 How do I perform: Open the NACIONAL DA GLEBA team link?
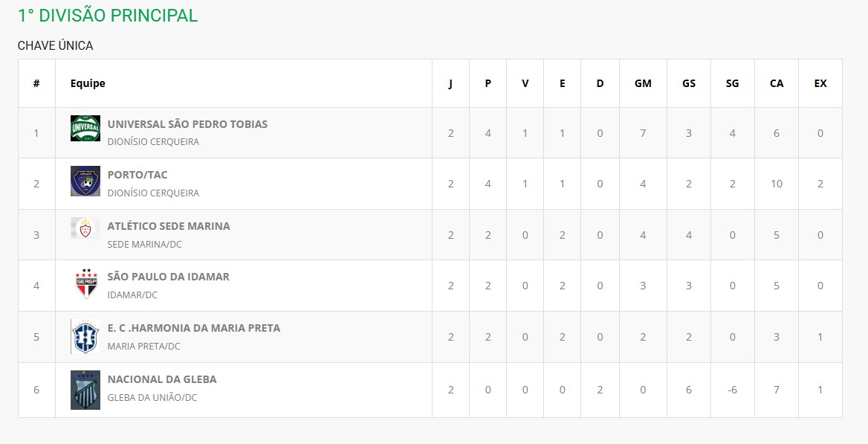click(162, 379)
